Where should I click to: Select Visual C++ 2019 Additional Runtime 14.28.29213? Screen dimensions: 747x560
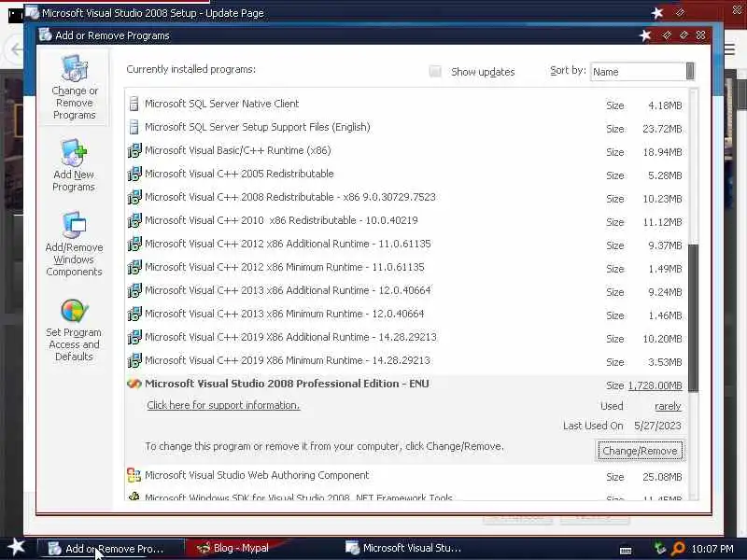[x=406, y=337]
